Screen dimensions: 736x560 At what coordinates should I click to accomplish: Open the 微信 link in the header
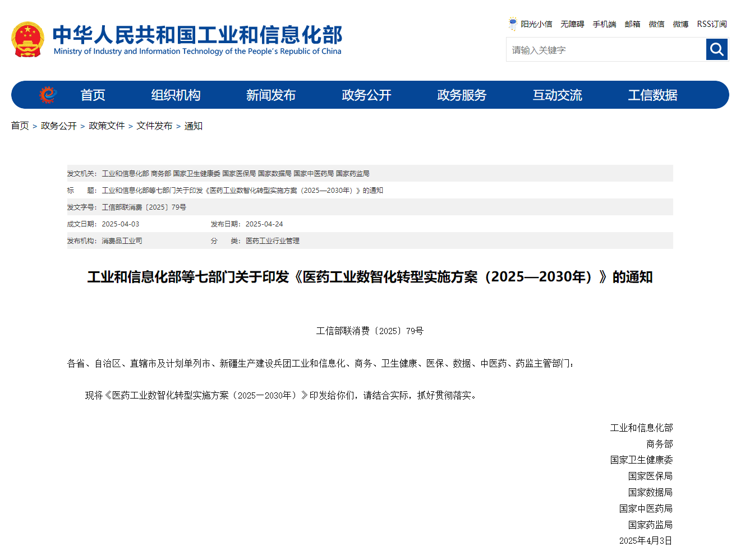click(656, 24)
